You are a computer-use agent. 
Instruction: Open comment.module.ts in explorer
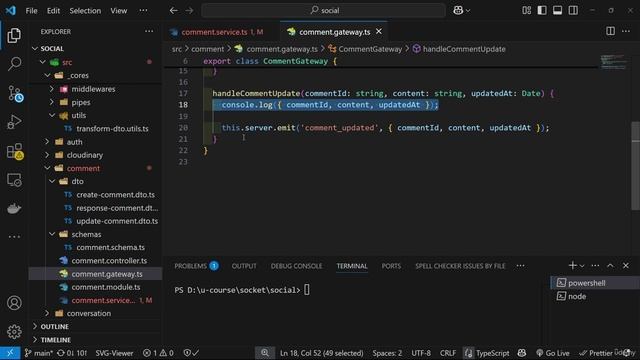[x=96, y=287]
